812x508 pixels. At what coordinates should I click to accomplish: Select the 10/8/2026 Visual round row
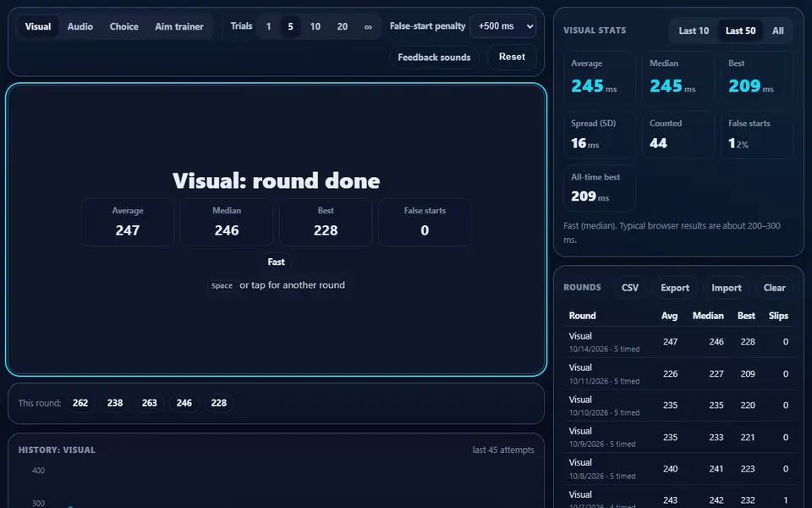point(679,468)
